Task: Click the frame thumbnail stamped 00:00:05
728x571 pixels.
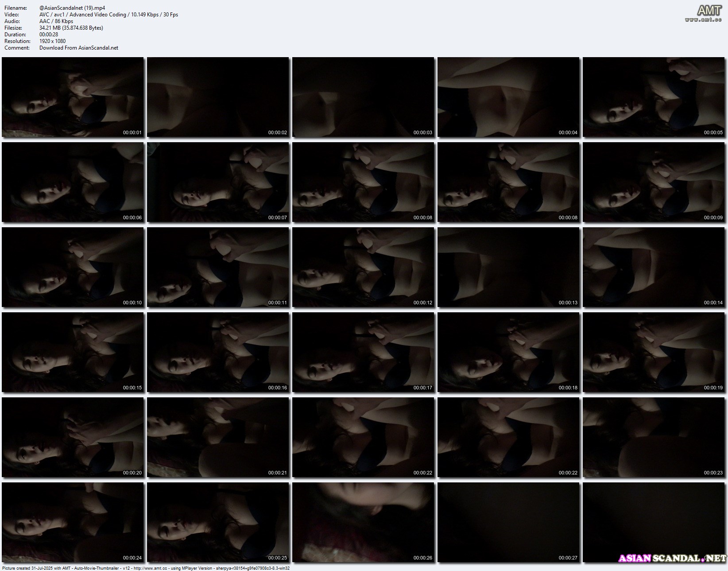Action: point(654,97)
